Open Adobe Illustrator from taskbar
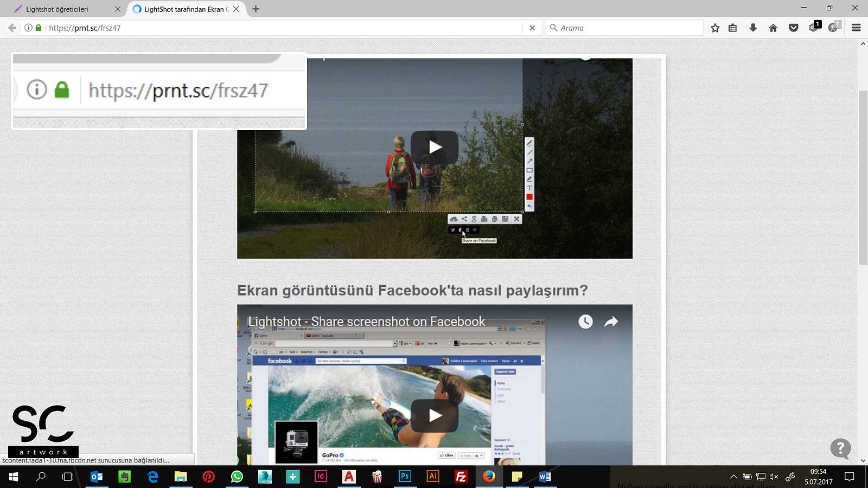This screenshot has height=488, width=868. 433,477
